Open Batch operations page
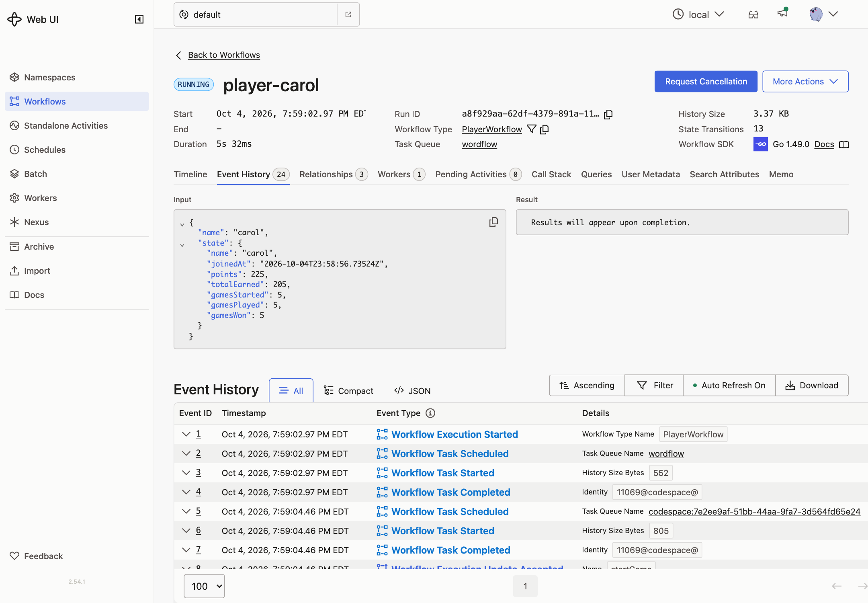Screen dimensions: 868x603 pos(77,174)
